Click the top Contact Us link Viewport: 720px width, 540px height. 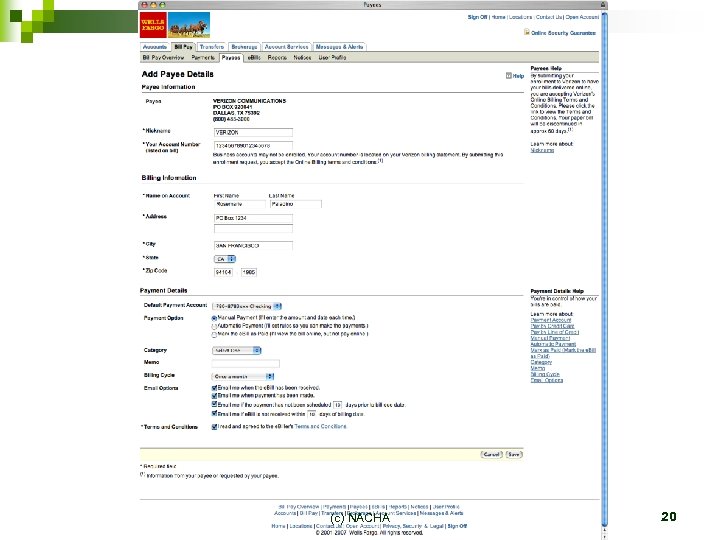[x=549, y=17]
